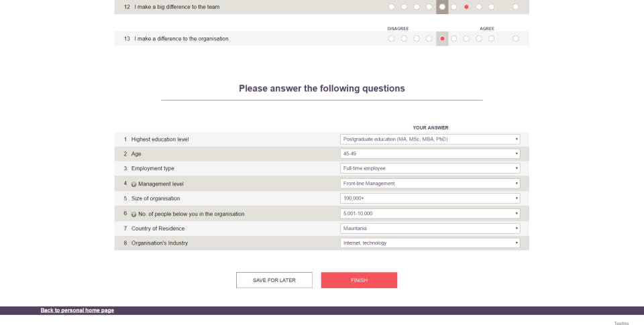Click the 'Please answer the following questions' heading

tap(321, 88)
